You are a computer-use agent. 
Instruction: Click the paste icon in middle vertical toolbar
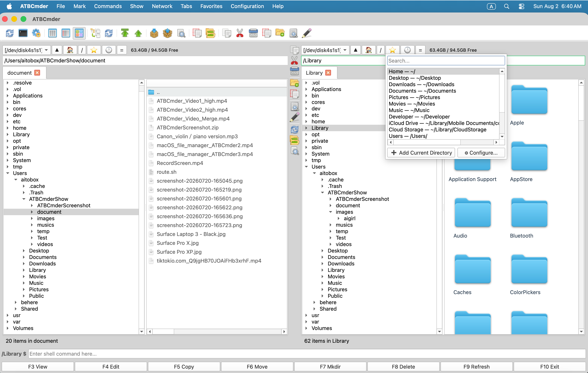coord(294,71)
